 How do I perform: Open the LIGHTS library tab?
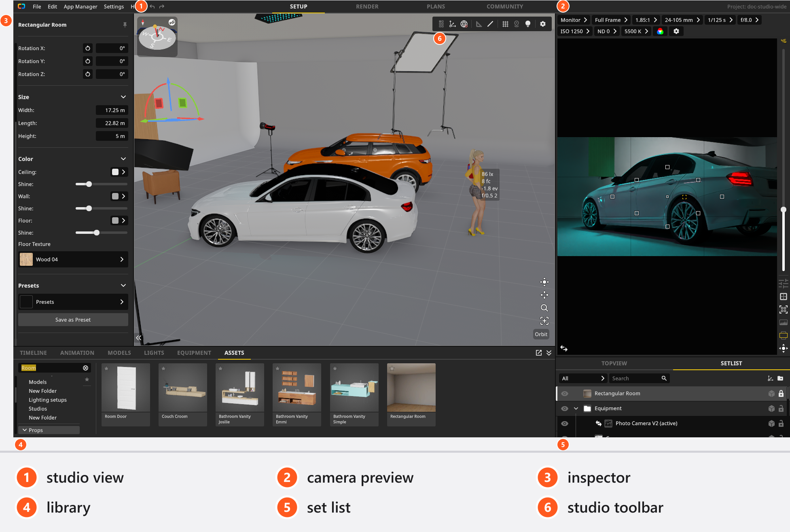(154, 353)
